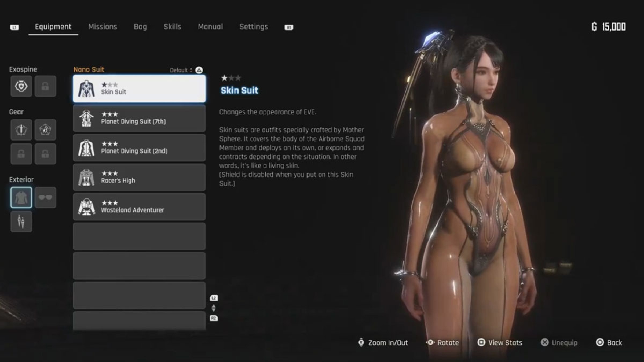Choose Planet Diving Suit (7th)
644x362 pixels.
click(x=139, y=118)
